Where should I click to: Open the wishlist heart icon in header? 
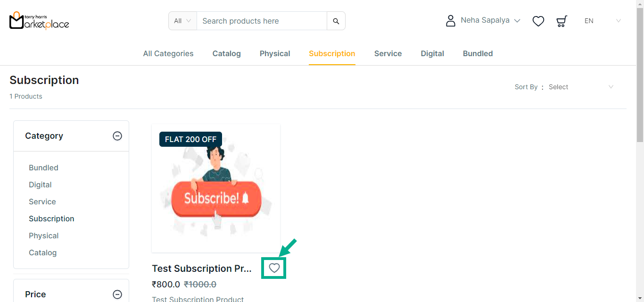(x=538, y=21)
